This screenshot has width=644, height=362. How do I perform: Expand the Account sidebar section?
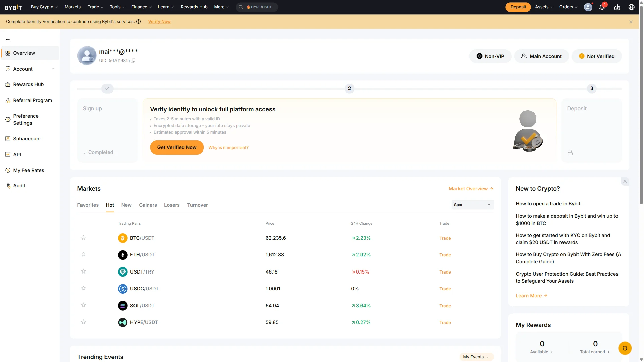click(30, 69)
